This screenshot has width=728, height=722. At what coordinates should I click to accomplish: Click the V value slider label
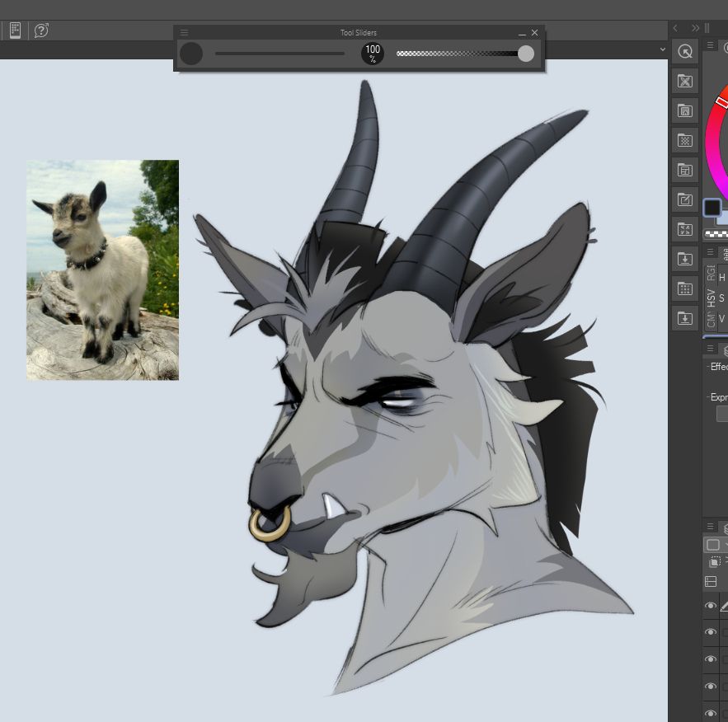point(721,319)
